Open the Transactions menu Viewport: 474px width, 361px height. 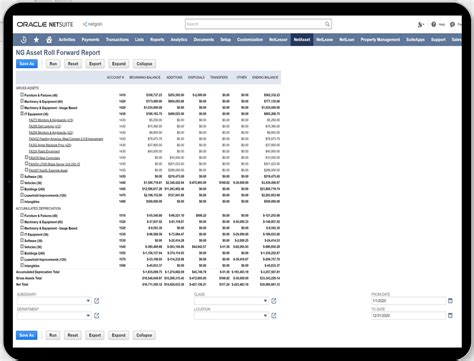click(117, 40)
